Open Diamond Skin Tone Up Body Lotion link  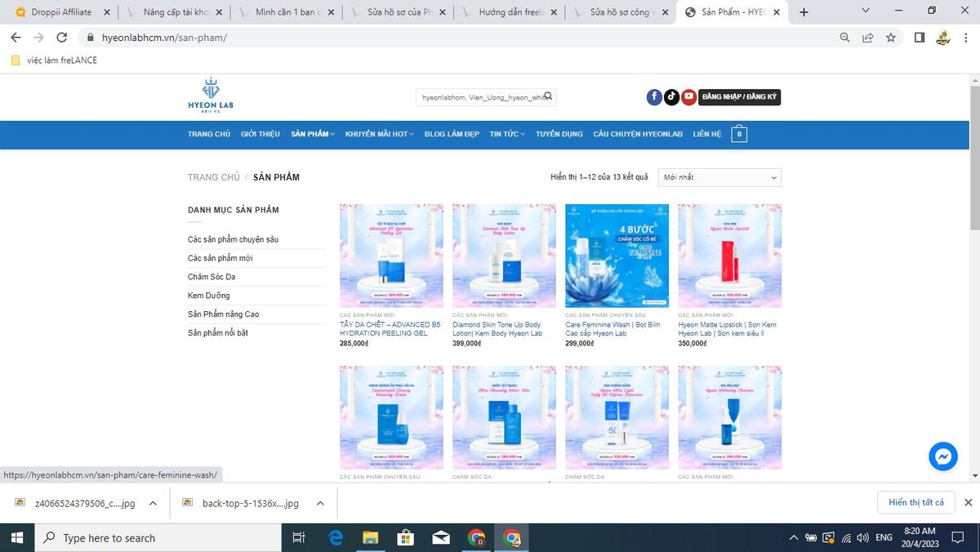497,329
